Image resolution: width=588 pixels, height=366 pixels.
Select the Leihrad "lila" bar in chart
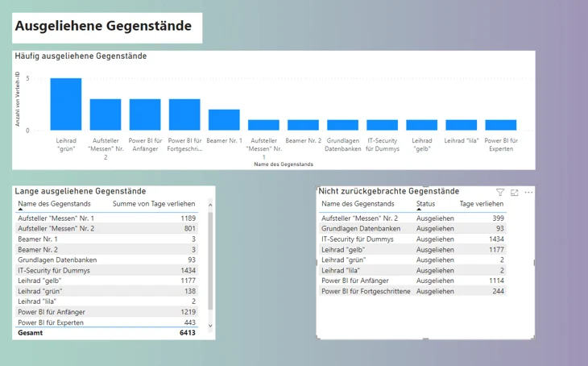pyautogui.click(x=462, y=126)
